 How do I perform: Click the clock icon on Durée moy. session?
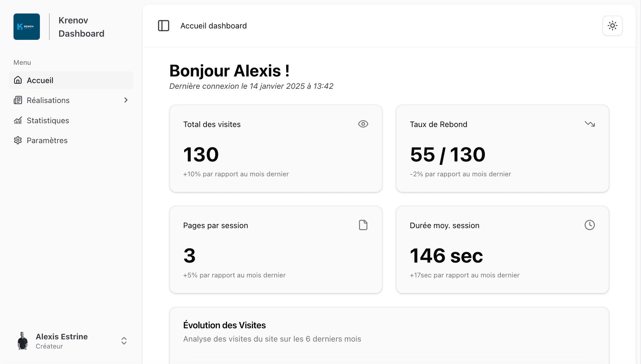click(x=590, y=225)
